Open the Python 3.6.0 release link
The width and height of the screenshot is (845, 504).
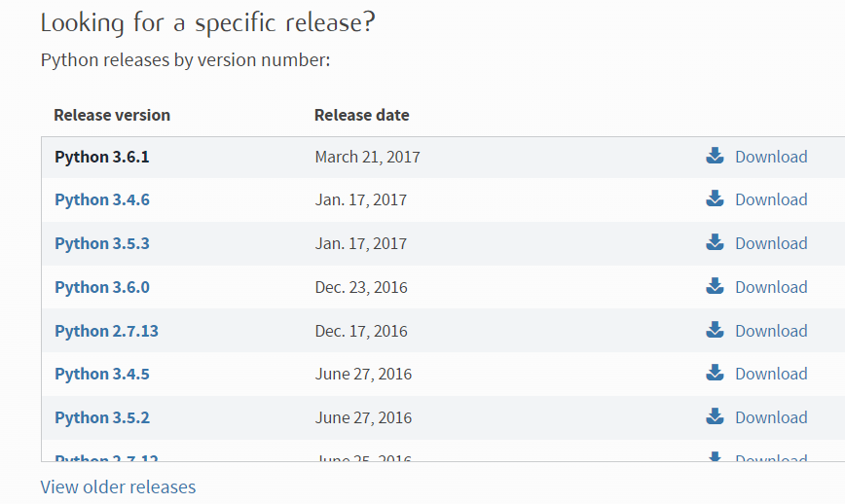click(101, 287)
